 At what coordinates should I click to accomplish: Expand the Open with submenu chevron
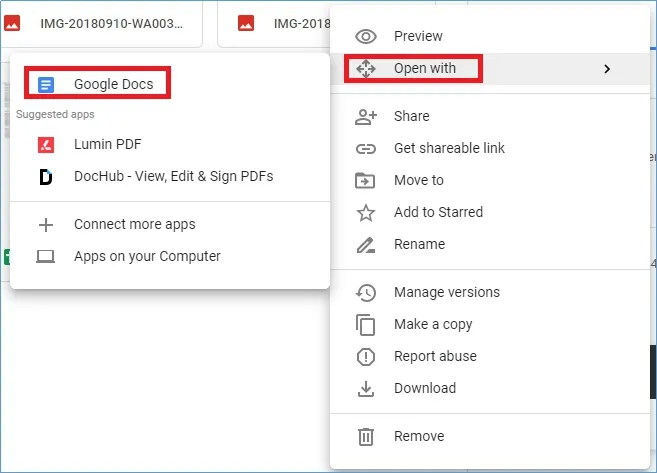click(607, 69)
